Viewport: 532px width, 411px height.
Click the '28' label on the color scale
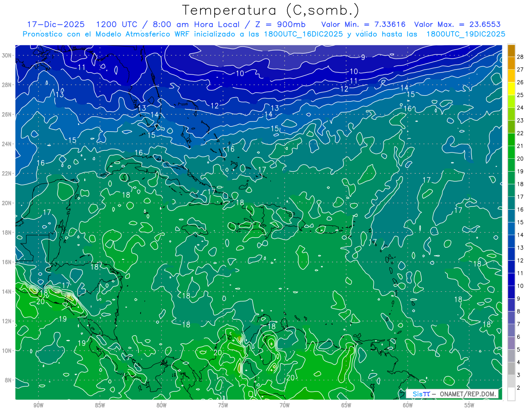pos(520,57)
